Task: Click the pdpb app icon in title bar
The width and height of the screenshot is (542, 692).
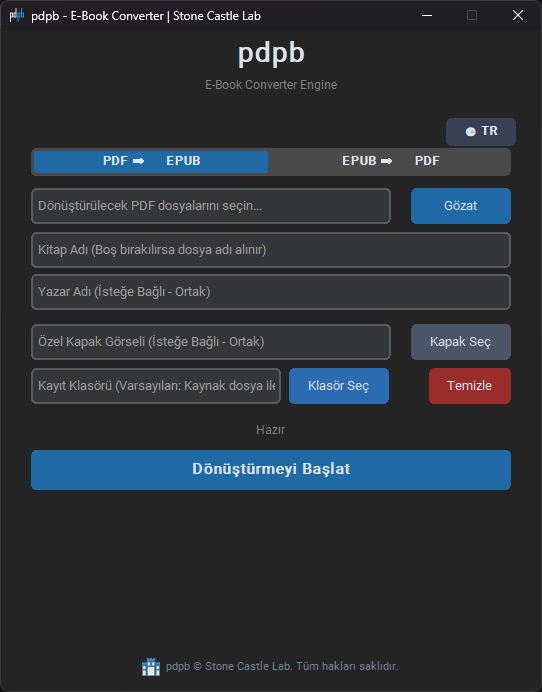Action: pyautogui.click(x=17, y=15)
